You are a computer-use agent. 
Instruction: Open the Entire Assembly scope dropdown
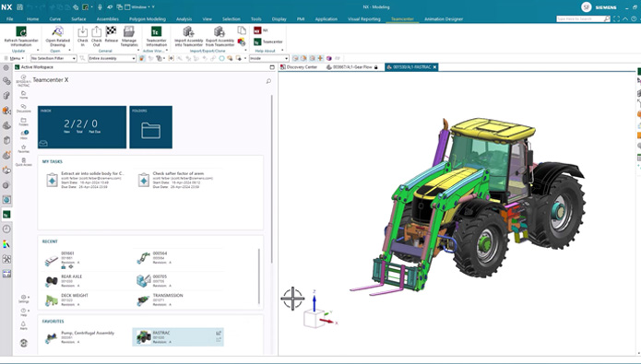tap(112, 58)
